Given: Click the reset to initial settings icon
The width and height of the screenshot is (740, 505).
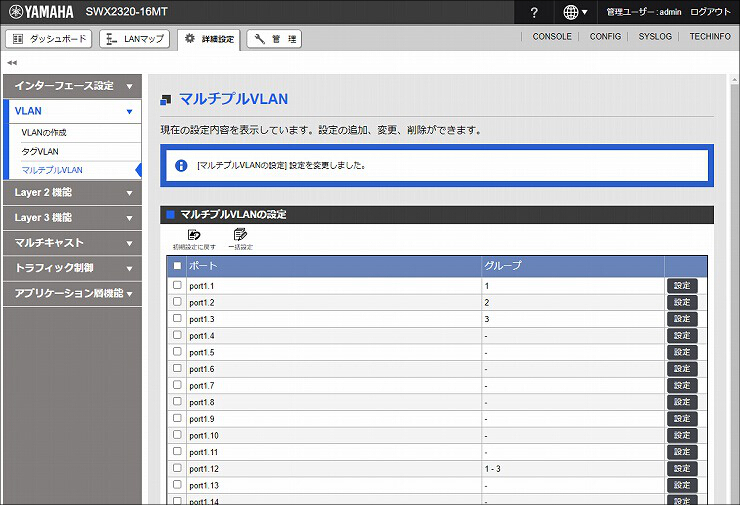Looking at the screenshot, I should [194, 239].
